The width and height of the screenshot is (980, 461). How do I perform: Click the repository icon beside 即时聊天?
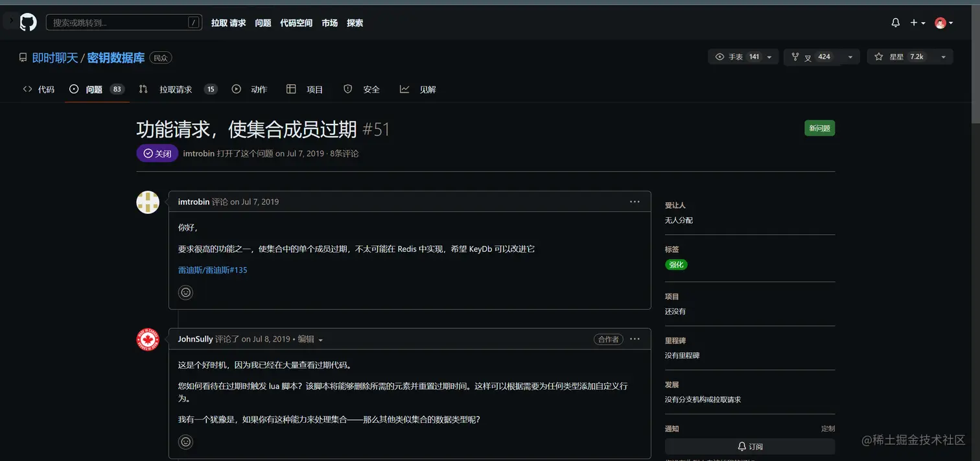23,58
